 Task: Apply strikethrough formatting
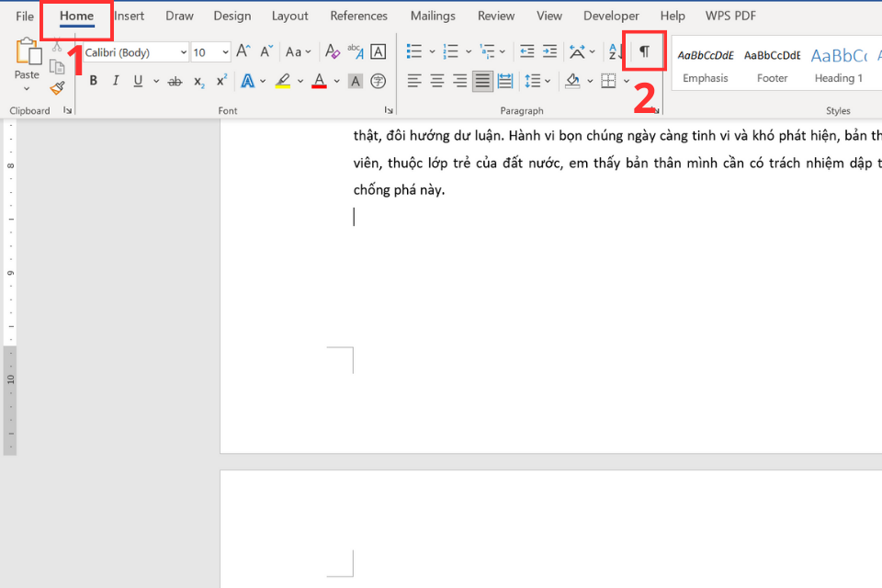[175, 81]
